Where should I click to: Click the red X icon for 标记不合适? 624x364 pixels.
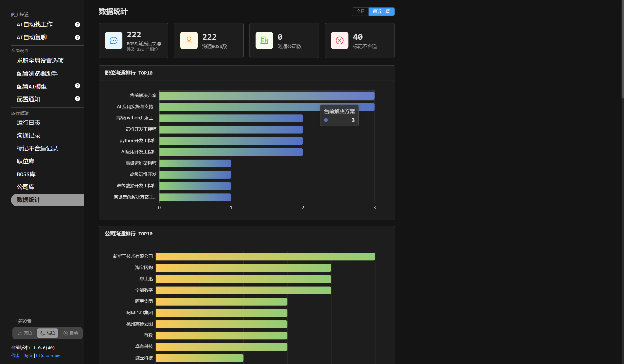[x=339, y=40]
